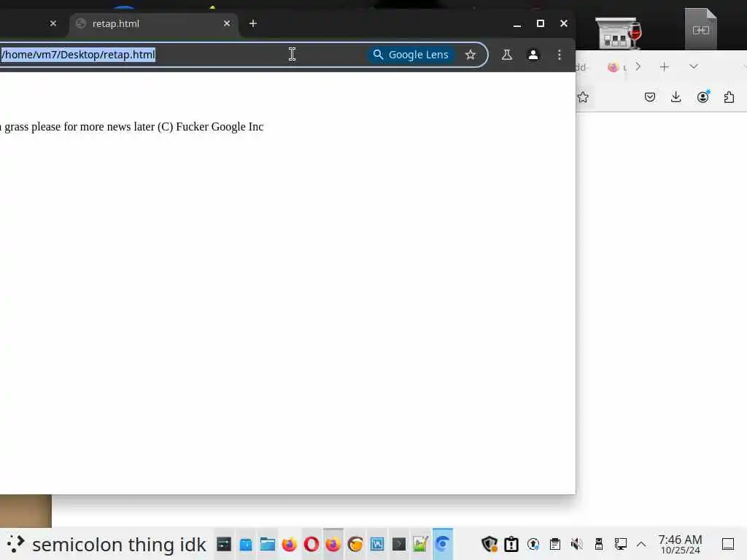
Task: Open the updates tray icon
Action: pos(533,544)
